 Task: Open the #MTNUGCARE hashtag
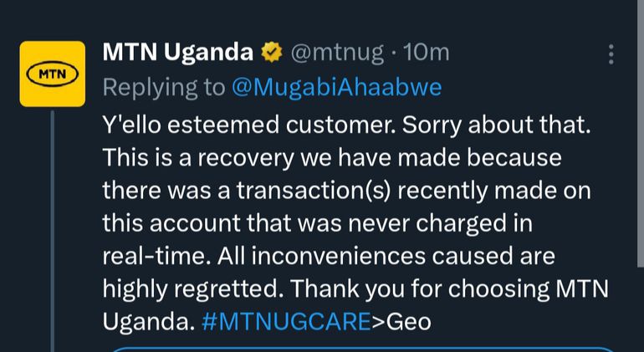[x=286, y=321]
